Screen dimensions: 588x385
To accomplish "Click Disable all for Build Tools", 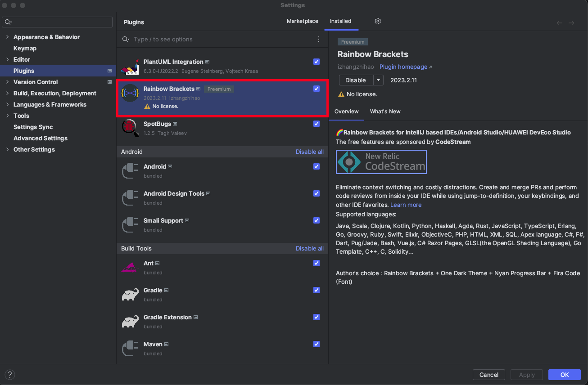I will (310, 248).
